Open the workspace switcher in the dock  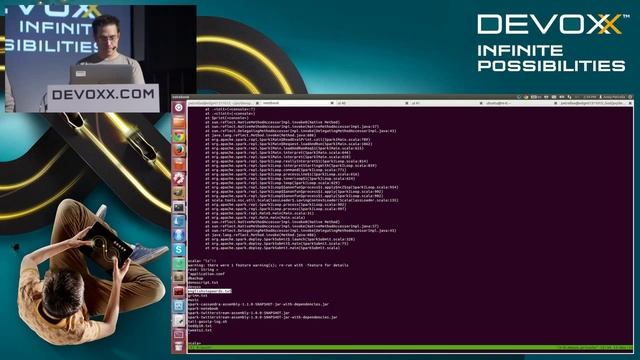coord(179,334)
